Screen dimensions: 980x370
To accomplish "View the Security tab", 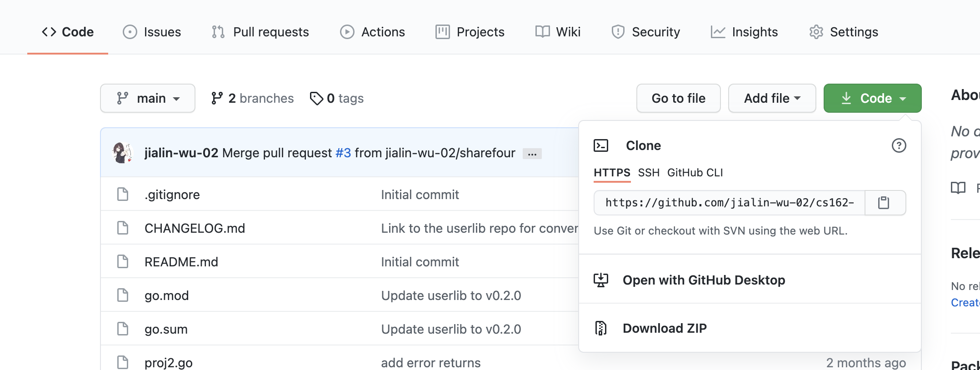I will tap(645, 32).
